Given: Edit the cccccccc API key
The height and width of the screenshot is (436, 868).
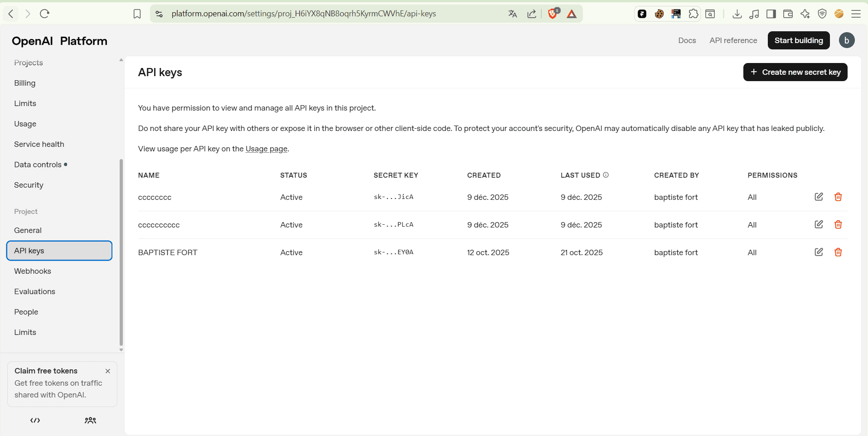Looking at the screenshot, I should click(819, 197).
